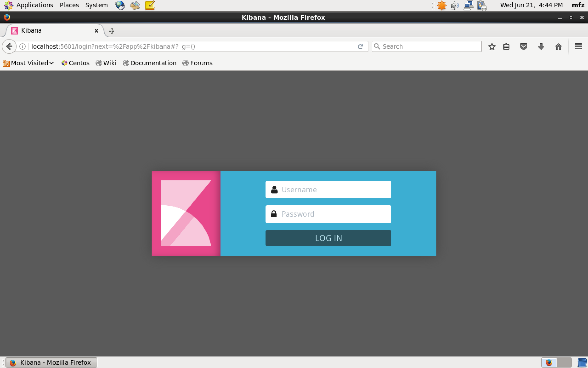
Task: Save page to Pocket icon
Action: coord(523,46)
